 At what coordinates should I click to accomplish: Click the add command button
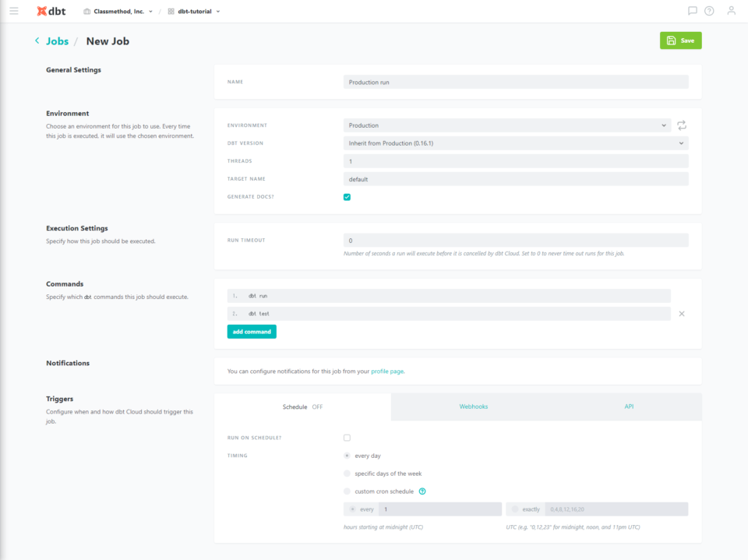point(252,332)
